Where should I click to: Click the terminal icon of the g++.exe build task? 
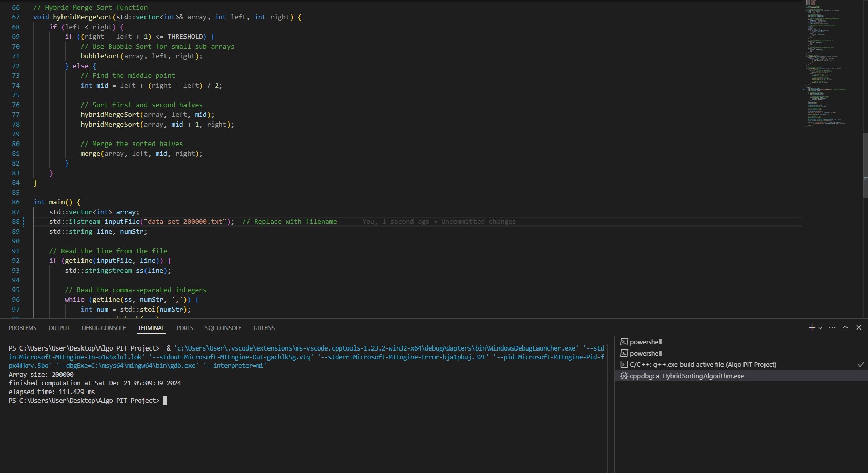[x=624, y=365]
